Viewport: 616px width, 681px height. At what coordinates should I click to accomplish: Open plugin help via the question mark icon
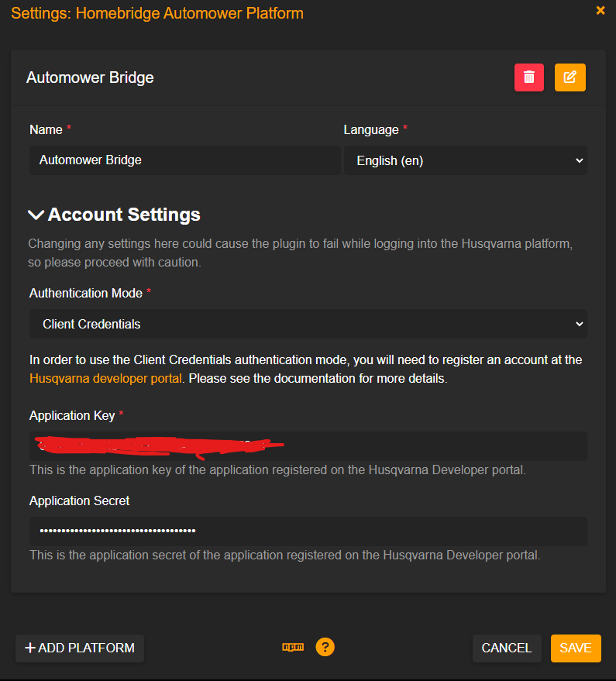pyautogui.click(x=325, y=647)
